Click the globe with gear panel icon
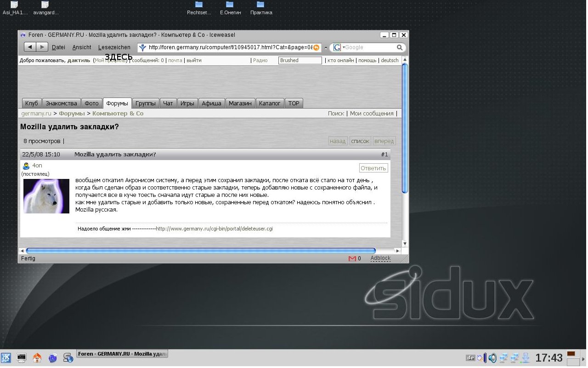The width and height of the screenshot is (588, 368). [68, 357]
